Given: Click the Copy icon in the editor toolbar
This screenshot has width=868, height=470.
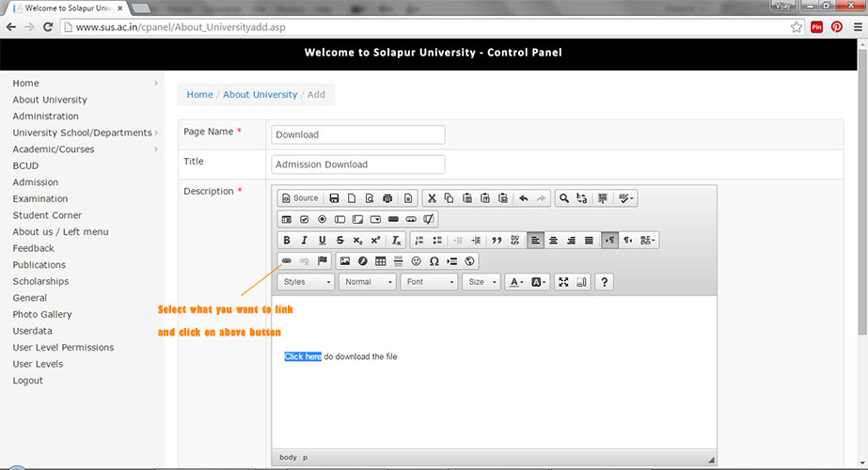Looking at the screenshot, I should click(449, 198).
